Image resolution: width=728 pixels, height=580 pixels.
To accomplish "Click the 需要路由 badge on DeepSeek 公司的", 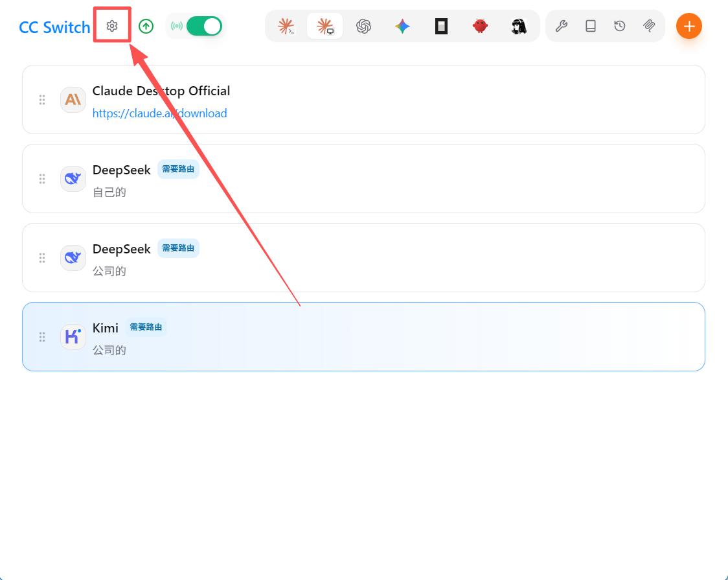I will pyautogui.click(x=178, y=248).
